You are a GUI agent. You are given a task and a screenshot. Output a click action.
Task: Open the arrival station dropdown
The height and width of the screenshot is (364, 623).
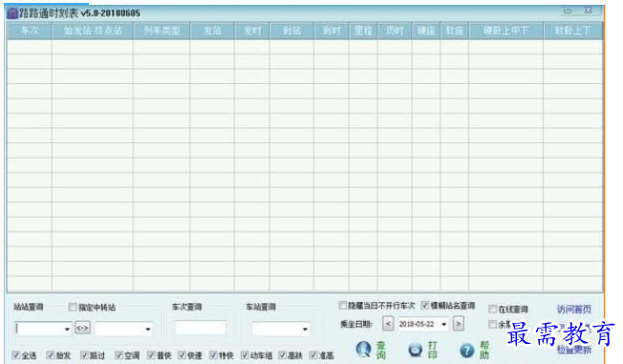pyautogui.click(x=148, y=329)
